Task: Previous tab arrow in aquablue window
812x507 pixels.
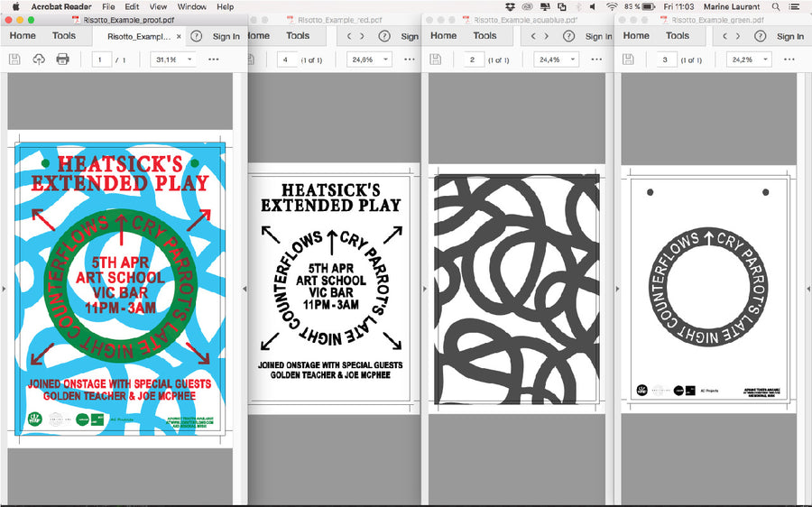Action: coord(533,36)
